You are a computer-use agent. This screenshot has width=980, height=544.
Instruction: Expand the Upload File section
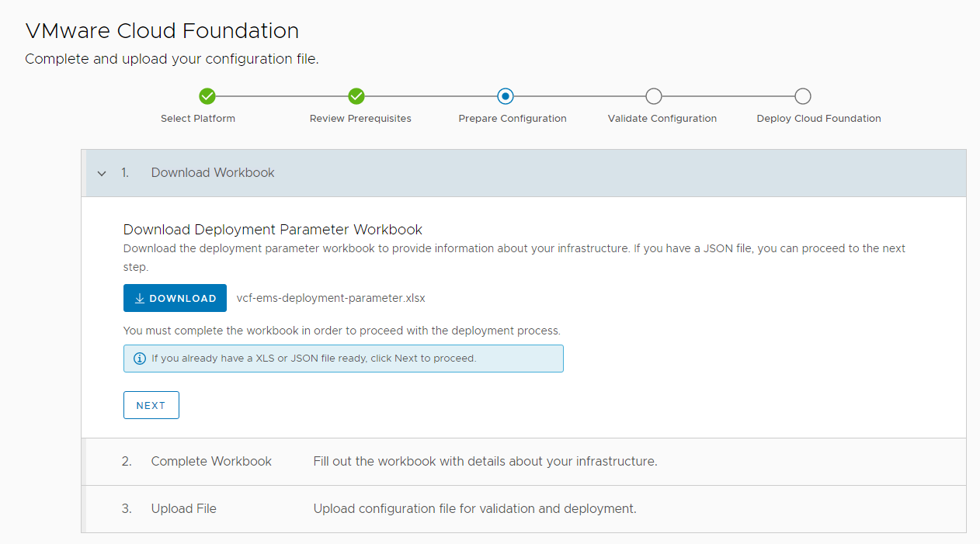524,509
